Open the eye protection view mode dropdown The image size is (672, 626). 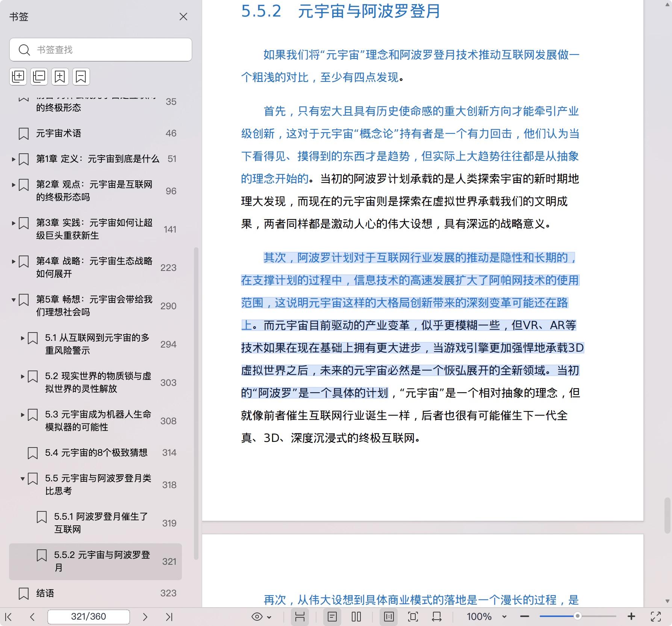click(261, 617)
